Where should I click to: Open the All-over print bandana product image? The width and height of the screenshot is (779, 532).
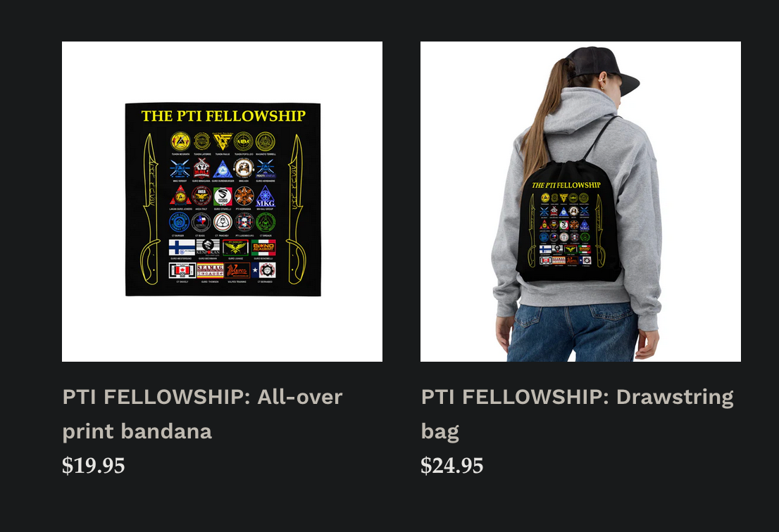[x=222, y=201]
